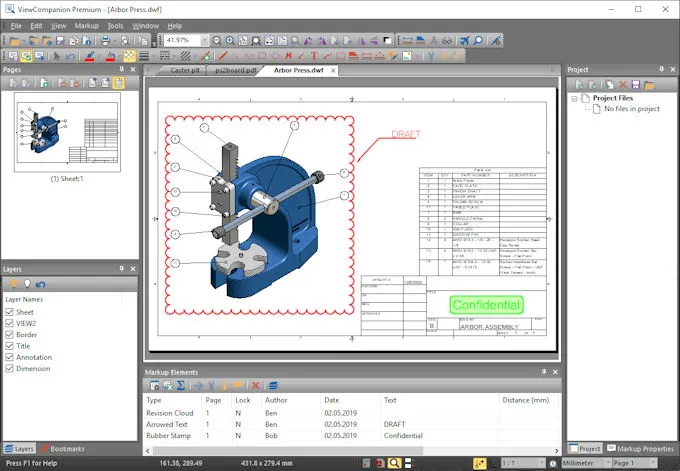Click the Save icon in toolbar

pyautogui.click(x=60, y=40)
